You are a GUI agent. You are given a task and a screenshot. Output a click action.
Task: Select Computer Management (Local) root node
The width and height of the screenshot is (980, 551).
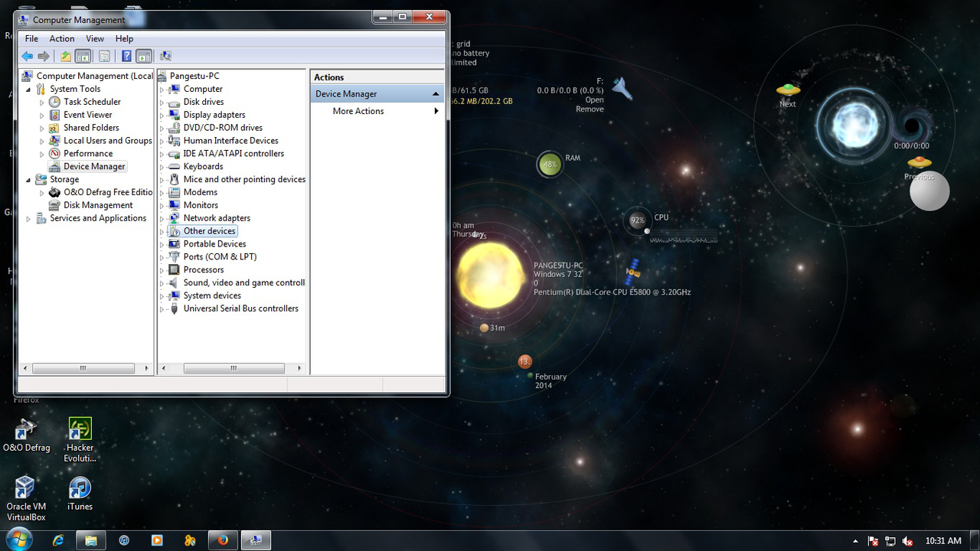(95, 76)
